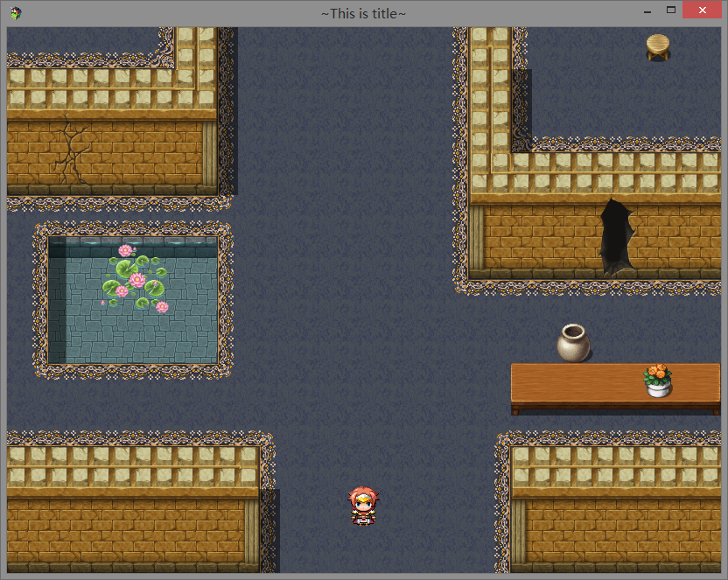Minimize the game window
This screenshot has width=728, height=580.
[647, 10]
